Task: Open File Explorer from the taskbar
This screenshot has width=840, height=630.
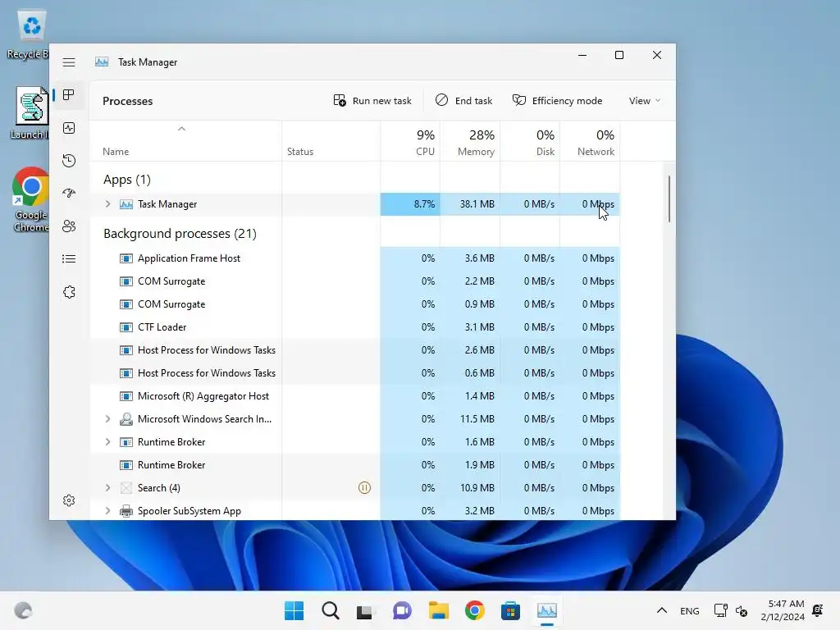Action: 438,610
